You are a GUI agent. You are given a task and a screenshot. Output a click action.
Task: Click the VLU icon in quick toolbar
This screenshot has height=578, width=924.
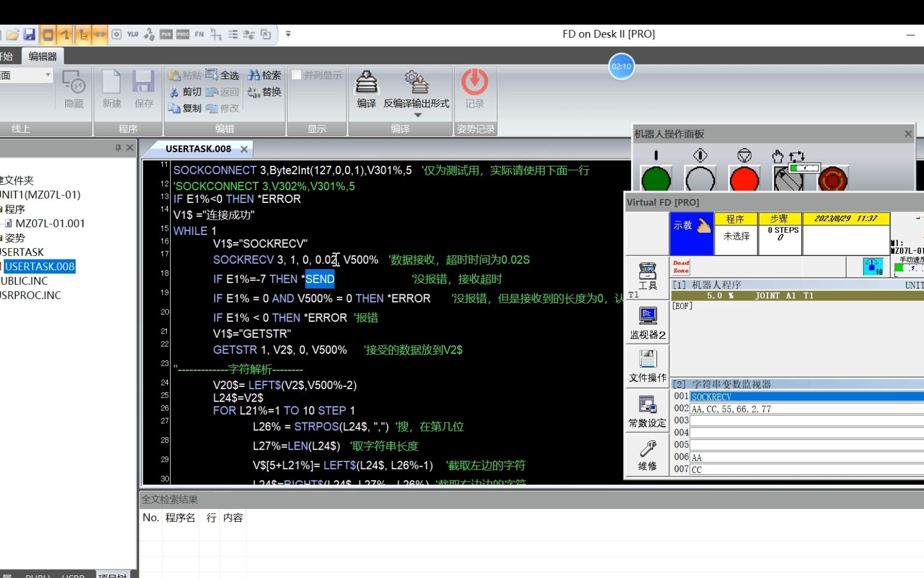pyautogui.click(x=133, y=34)
